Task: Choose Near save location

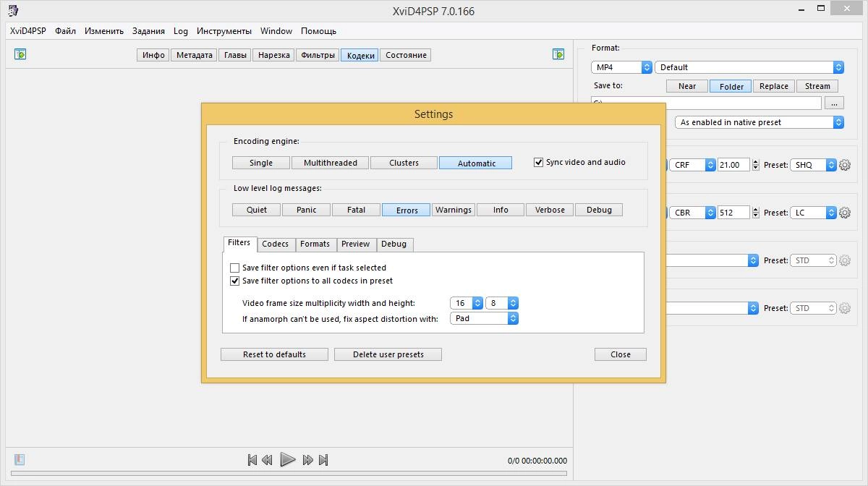Action: pyautogui.click(x=687, y=86)
